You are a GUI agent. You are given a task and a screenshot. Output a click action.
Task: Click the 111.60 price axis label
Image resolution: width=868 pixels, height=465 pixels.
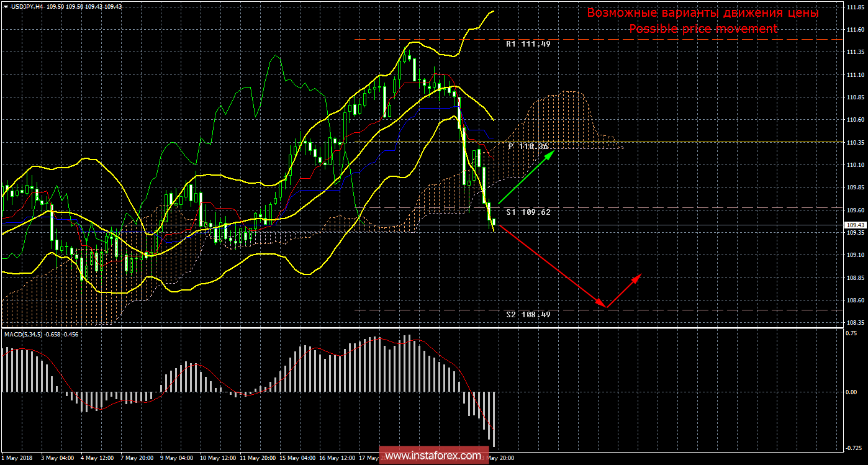(x=856, y=30)
